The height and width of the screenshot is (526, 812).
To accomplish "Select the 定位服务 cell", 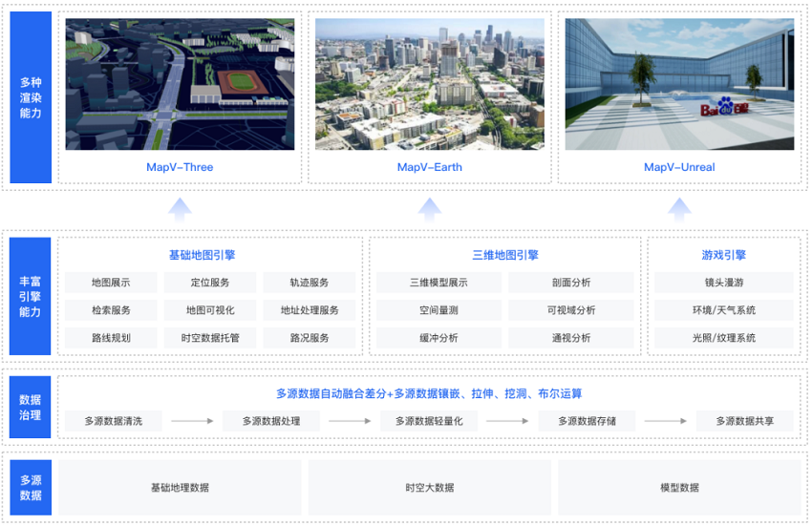I will [x=210, y=283].
